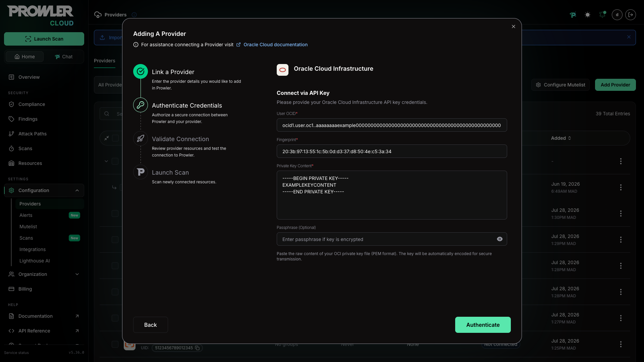The image size is (644, 362).
Task: Click Service status in footer
Action: coord(16,353)
